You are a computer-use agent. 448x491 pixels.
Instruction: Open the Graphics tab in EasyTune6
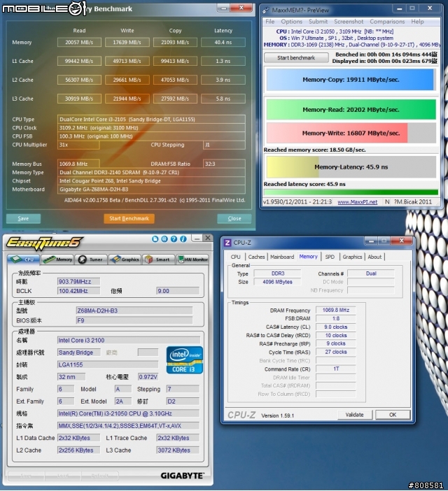125,259
